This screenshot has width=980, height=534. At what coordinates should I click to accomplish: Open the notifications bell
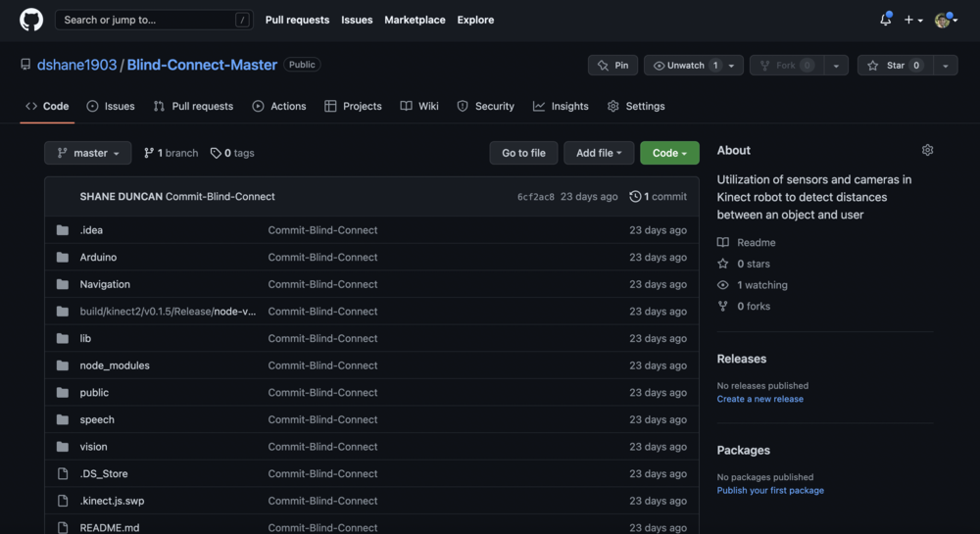click(x=885, y=20)
